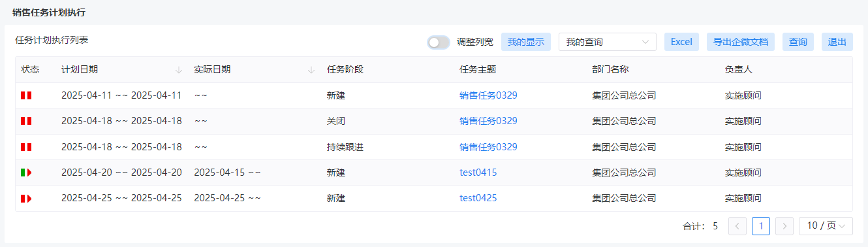Click red status icon of 2025-04-11 row
Viewport: 868px width, 247px height.
[x=26, y=95]
